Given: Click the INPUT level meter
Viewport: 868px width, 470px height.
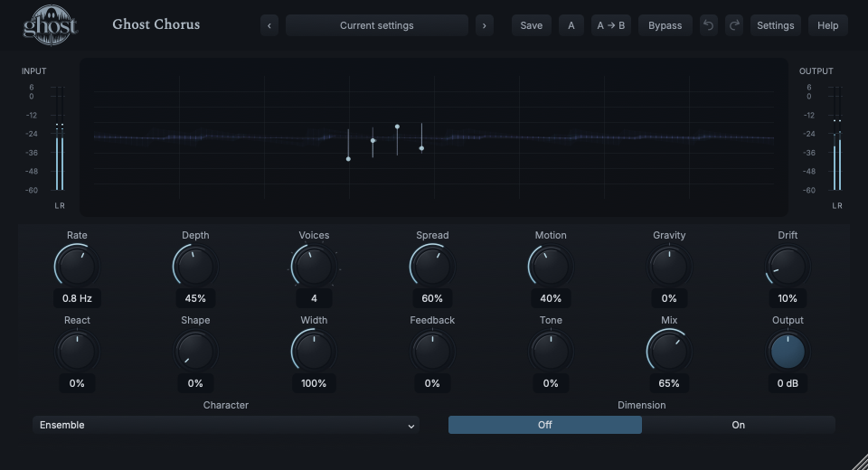Looking at the screenshot, I should pos(60,138).
